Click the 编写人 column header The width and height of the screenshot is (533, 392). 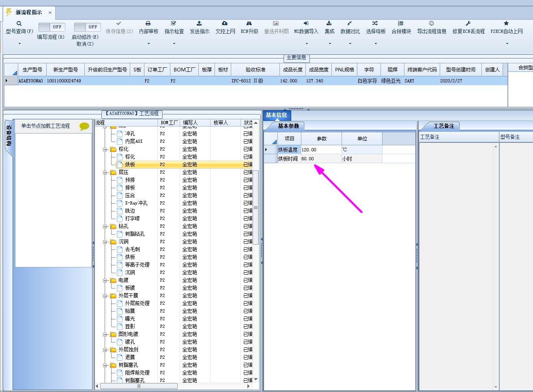tap(195, 123)
